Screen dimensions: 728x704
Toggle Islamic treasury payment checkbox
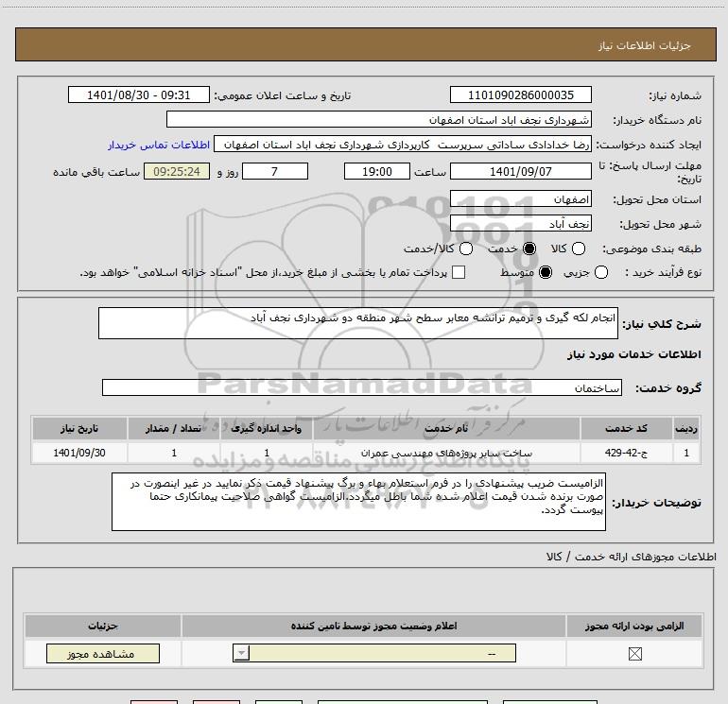tap(459, 272)
